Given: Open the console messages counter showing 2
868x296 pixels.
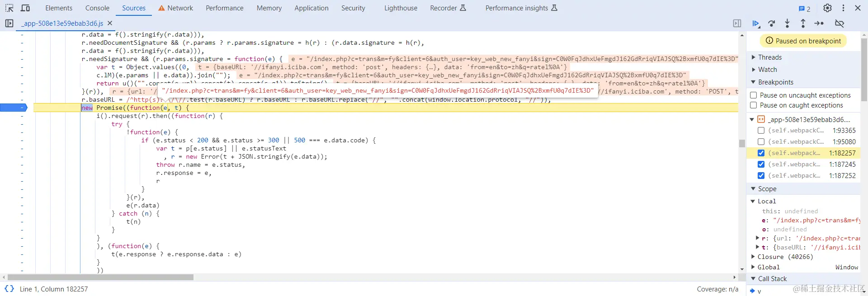Looking at the screenshot, I should [x=804, y=9].
